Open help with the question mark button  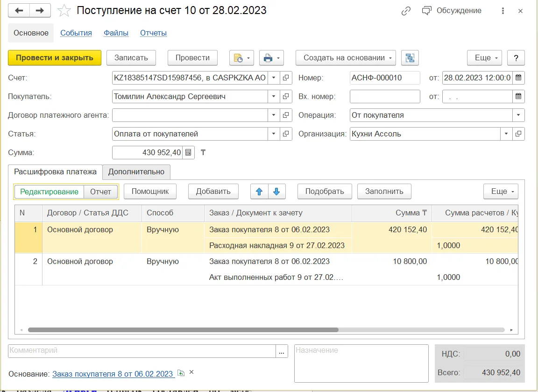tap(516, 58)
